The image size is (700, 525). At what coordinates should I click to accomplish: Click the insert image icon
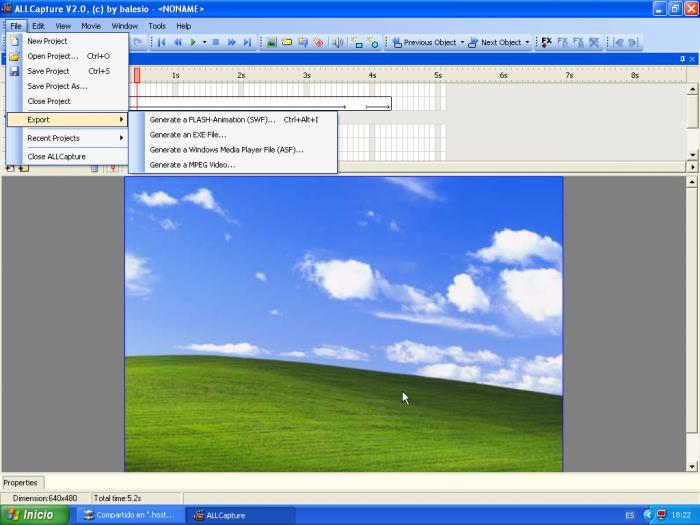point(271,42)
